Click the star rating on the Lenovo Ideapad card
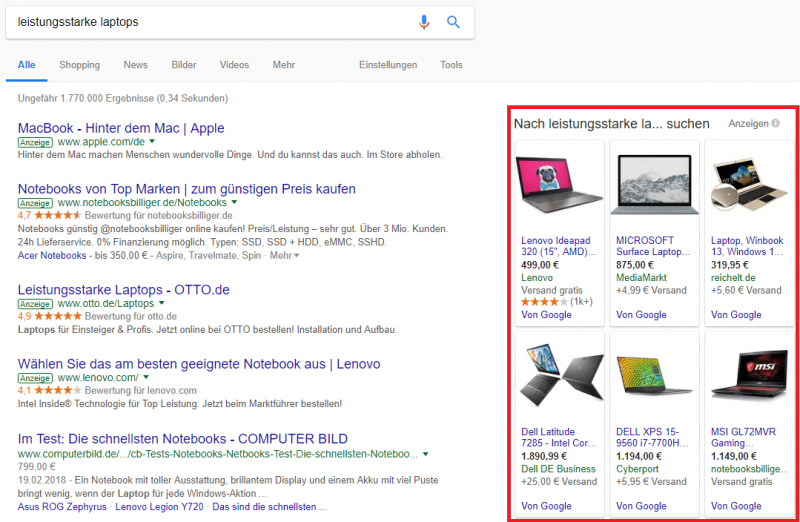This screenshot has height=522, width=800. 544,302
